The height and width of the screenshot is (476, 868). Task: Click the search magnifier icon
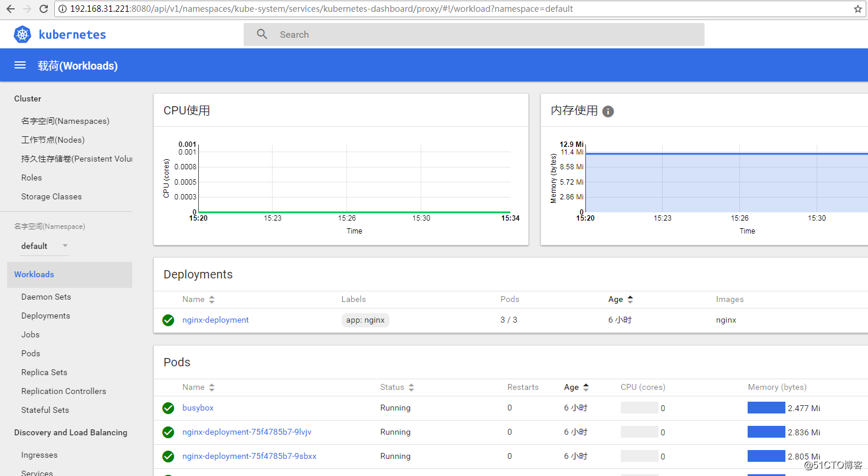pos(262,34)
